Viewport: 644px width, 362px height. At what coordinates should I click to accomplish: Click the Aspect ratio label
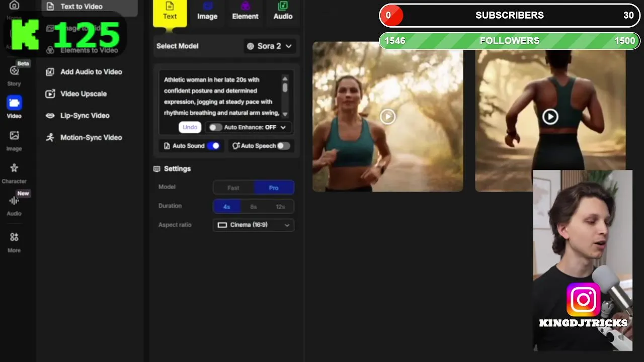[x=175, y=225]
